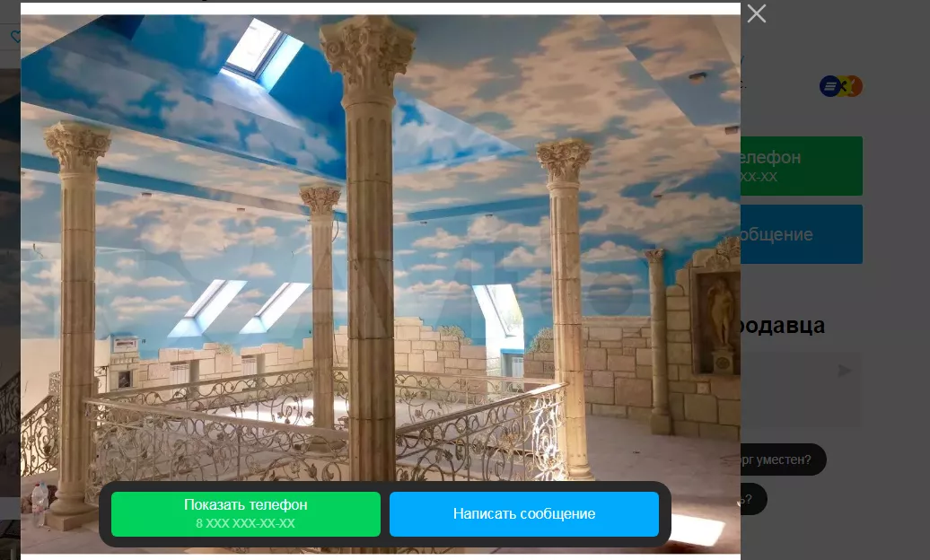Click the orange circle in the services badge
The height and width of the screenshot is (560, 930).
tap(853, 86)
